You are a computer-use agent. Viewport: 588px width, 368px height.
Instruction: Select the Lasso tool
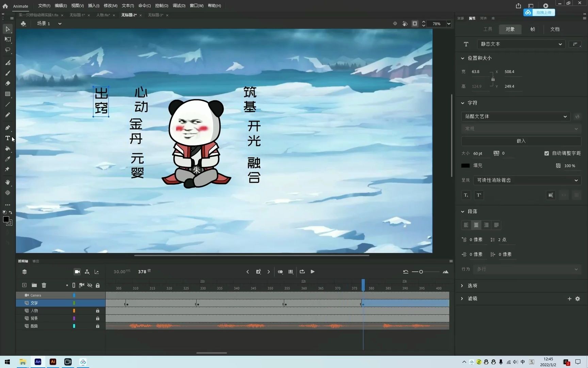7,50
